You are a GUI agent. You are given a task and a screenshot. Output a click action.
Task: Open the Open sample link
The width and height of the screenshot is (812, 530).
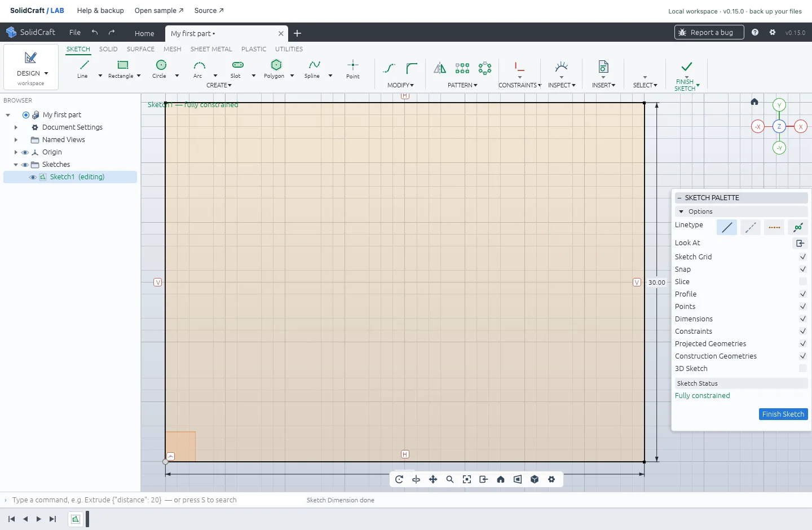click(159, 11)
